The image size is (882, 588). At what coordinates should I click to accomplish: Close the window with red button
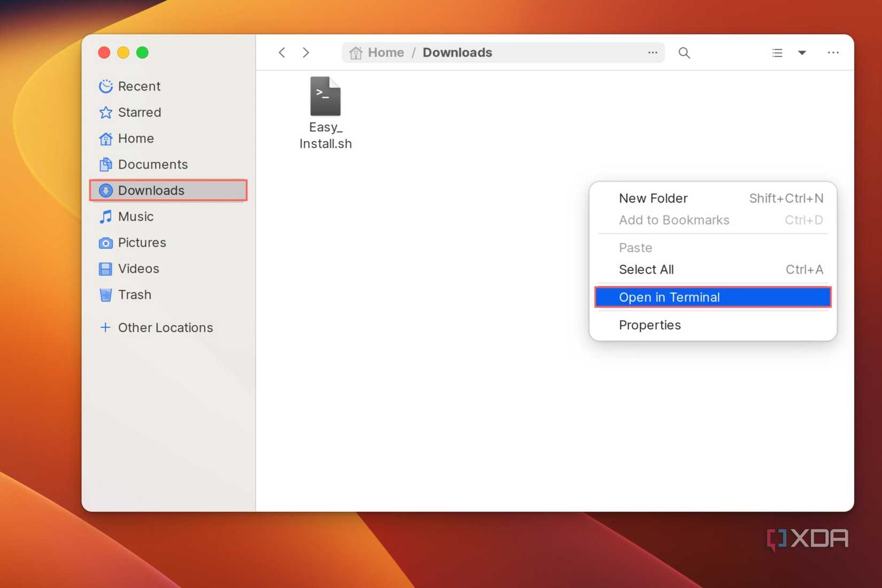(x=104, y=52)
